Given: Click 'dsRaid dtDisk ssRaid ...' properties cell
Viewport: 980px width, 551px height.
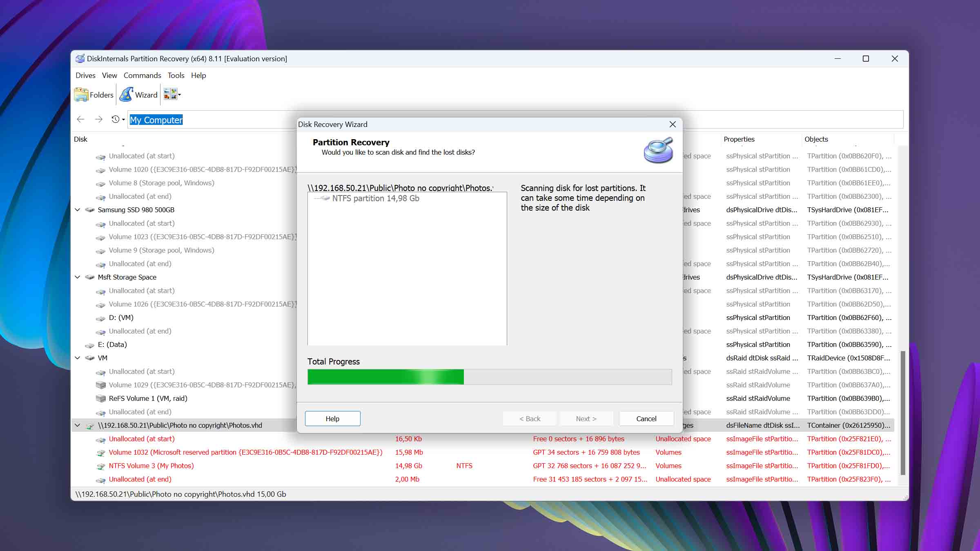Looking at the screenshot, I should [762, 358].
